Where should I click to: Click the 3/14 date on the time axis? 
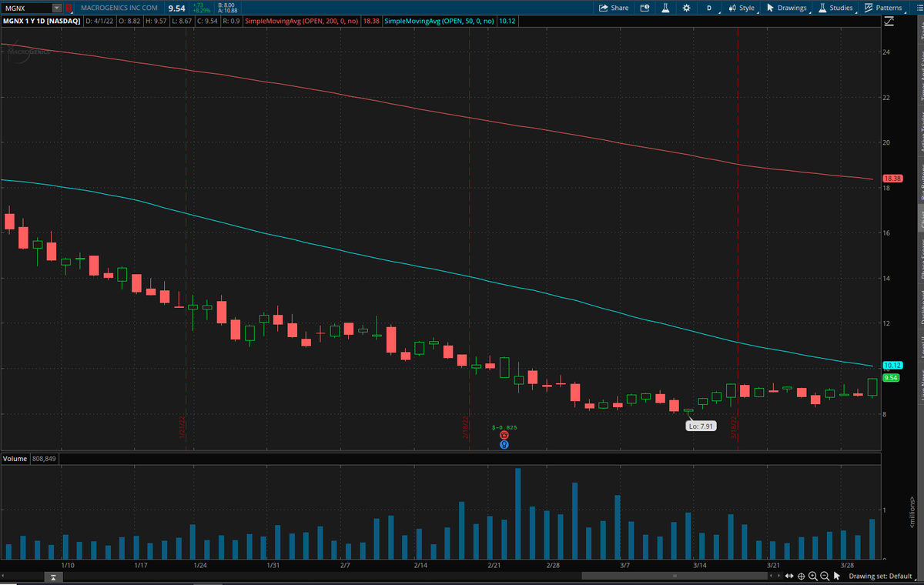pos(700,565)
